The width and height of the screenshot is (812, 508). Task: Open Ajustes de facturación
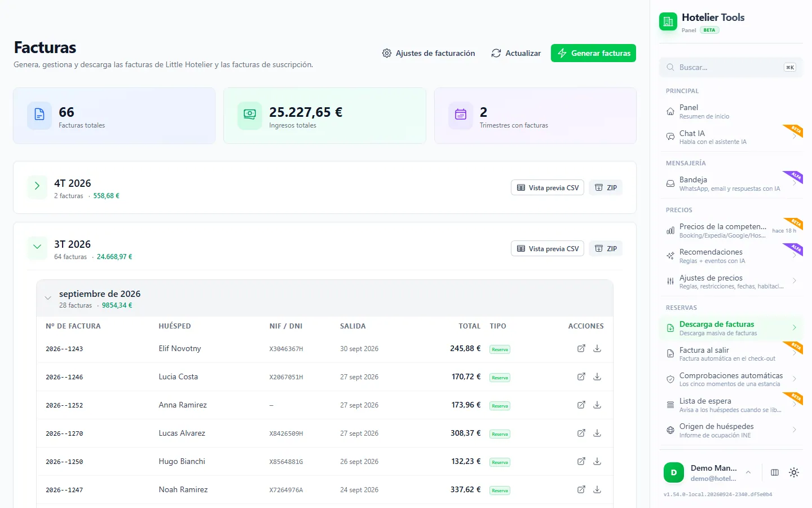429,53
